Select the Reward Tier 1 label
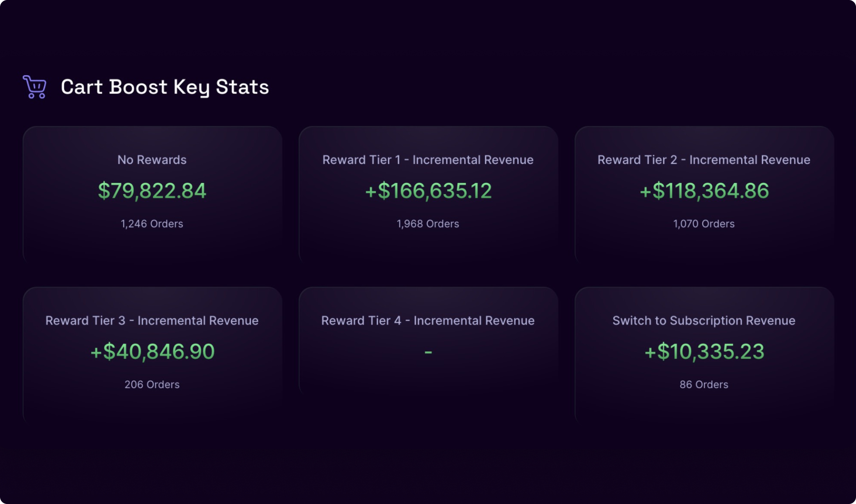856x504 pixels. coord(428,160)
